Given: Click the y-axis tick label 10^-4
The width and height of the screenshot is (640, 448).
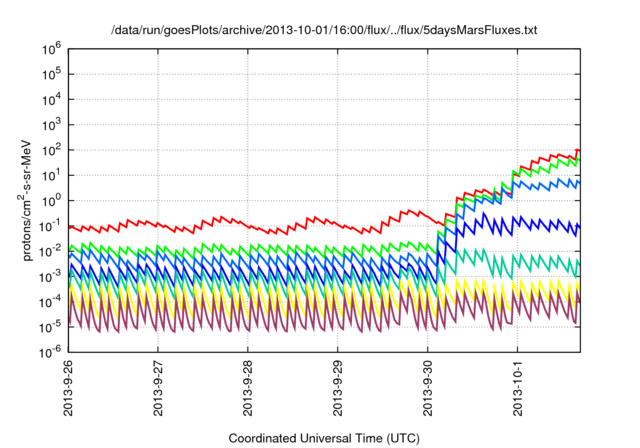Looking at the screenshot, I should point(51,302).
